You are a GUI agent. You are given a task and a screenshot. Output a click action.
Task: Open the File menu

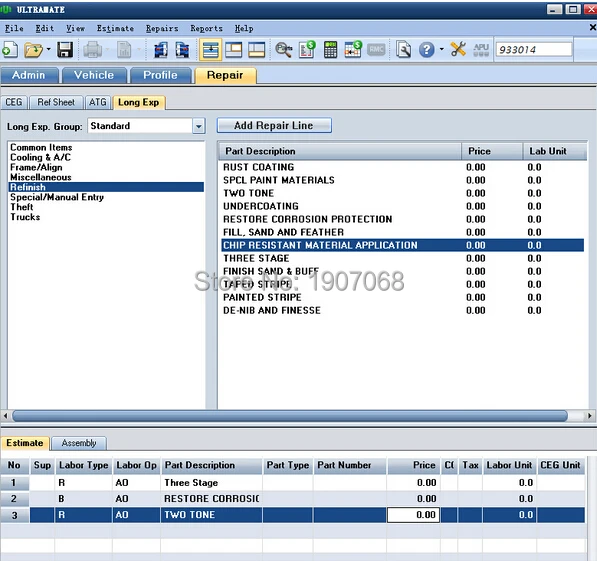pyautogui.click(x=14, y=29)
